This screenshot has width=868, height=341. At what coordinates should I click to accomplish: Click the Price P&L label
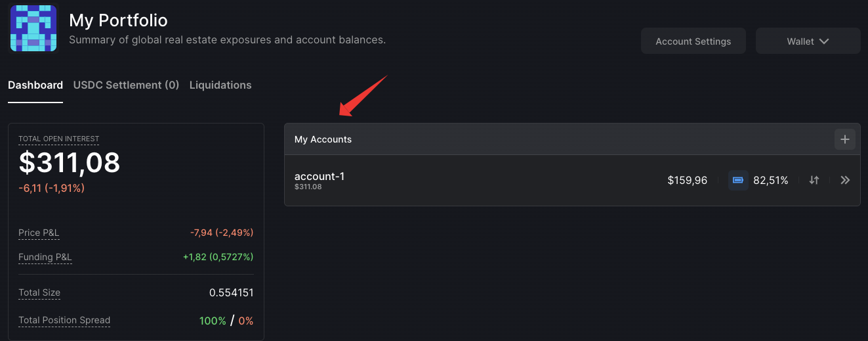click(39, 233)
